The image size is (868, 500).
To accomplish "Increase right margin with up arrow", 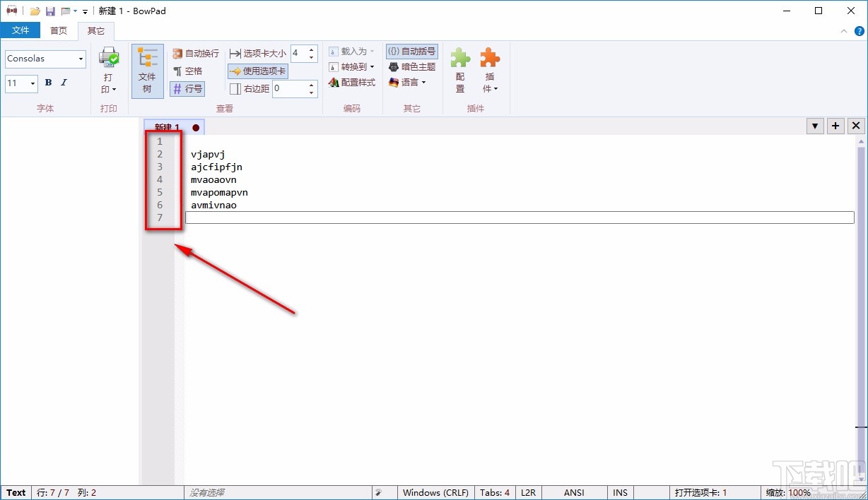I will [312, 84].
